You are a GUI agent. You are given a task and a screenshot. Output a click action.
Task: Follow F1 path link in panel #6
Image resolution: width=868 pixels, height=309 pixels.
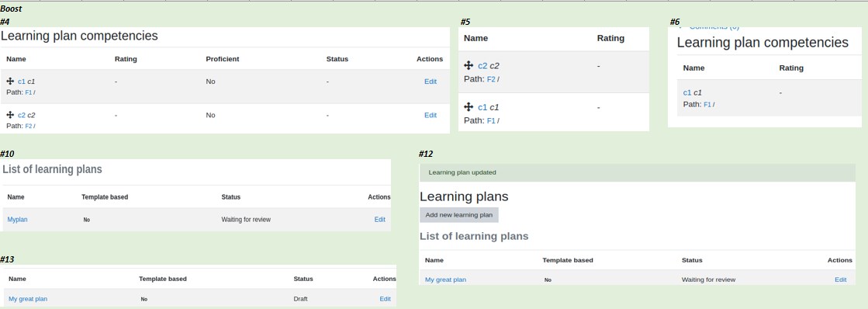click(x=707, y=104)
